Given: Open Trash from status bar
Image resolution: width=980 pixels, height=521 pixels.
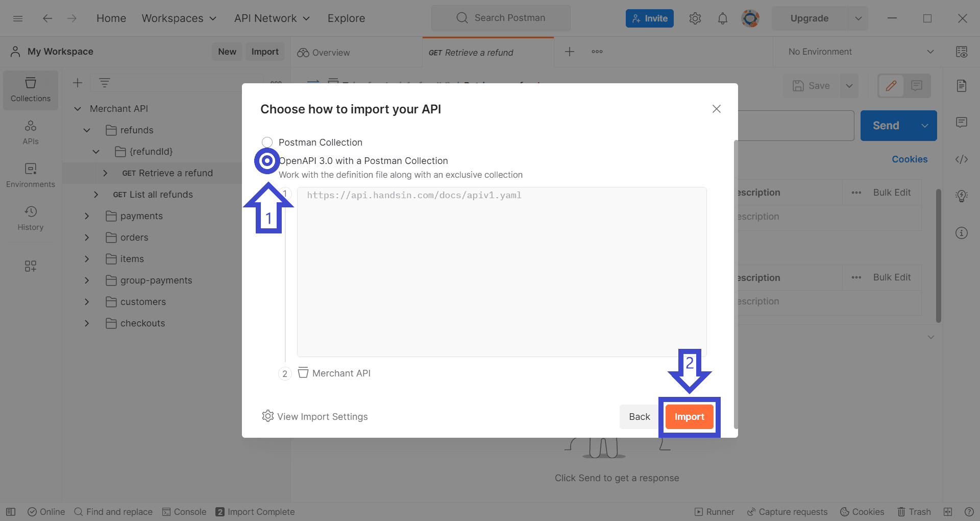Looking at the screenshot, I should coord(914,512).
